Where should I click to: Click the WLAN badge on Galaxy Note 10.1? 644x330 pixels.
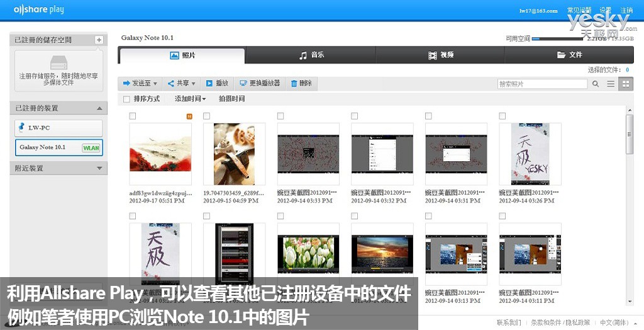click(91, 148)
